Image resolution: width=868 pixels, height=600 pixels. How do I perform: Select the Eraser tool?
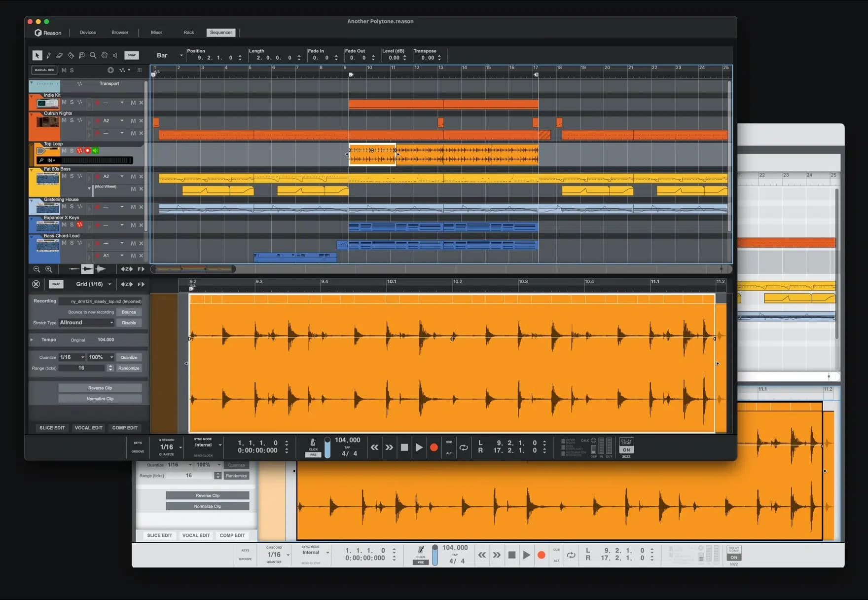pos(60,55)
